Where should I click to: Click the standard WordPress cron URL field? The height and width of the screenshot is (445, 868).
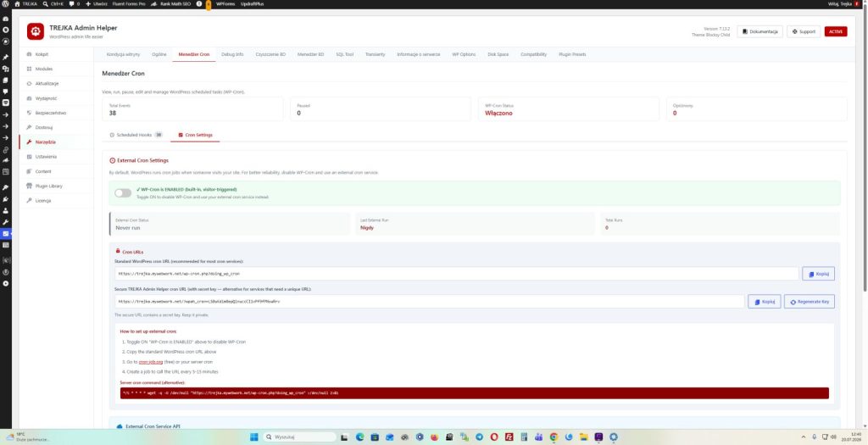457,274
